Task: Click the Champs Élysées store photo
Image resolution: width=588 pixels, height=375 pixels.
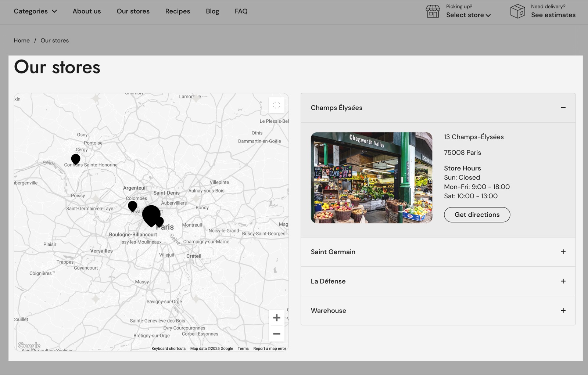Action: tap(372, 178)
